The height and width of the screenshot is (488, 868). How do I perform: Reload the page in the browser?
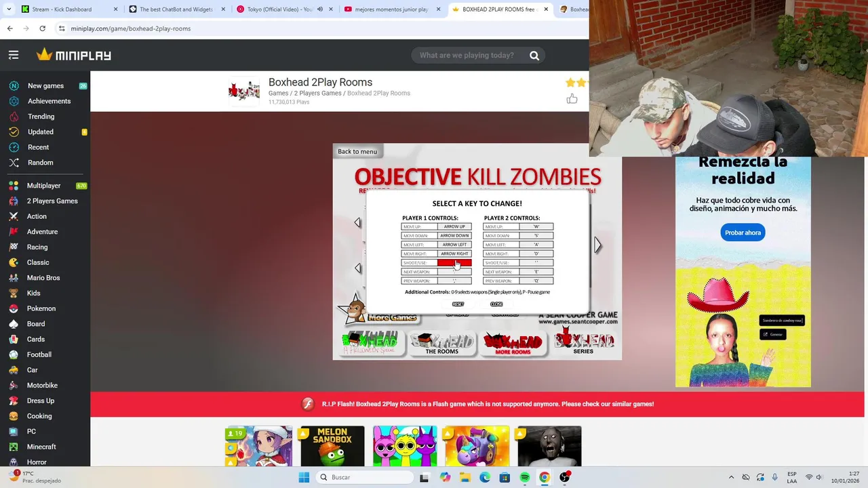coord(42,28)
